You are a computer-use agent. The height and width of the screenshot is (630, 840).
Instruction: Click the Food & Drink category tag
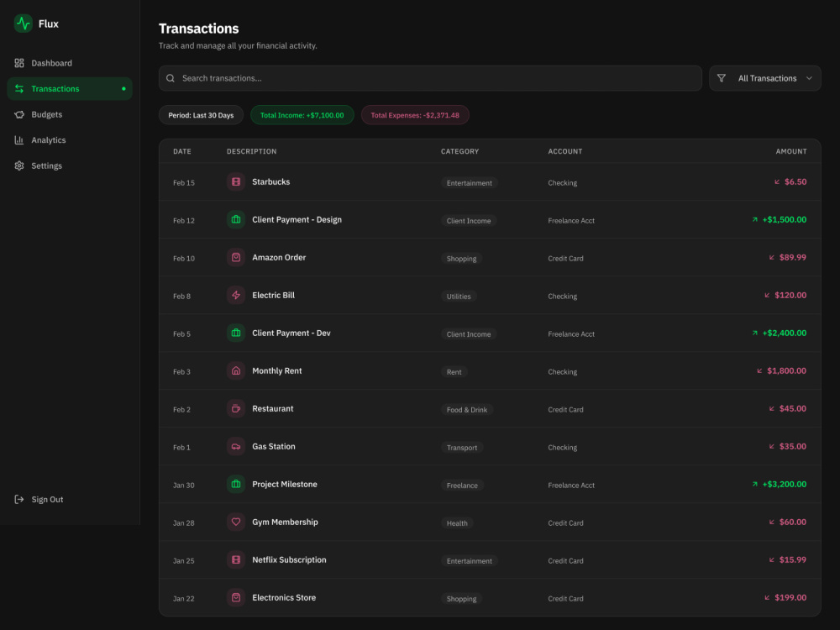click(x=467, y=410)
